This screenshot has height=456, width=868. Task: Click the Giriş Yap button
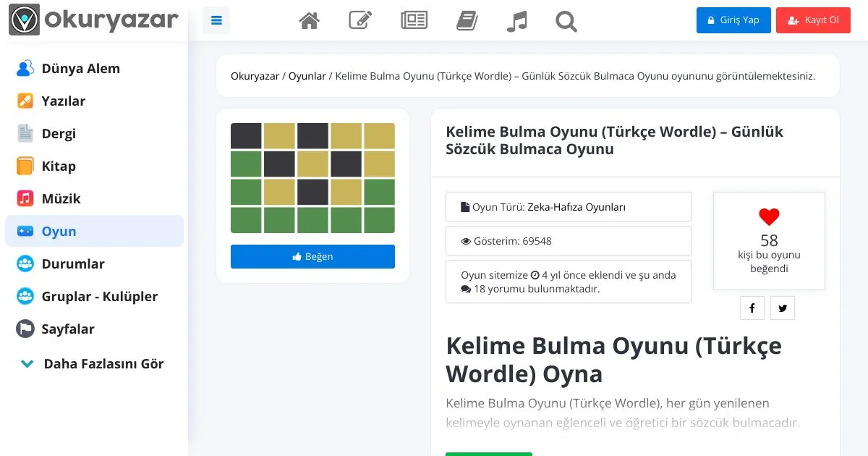point(733,20)
